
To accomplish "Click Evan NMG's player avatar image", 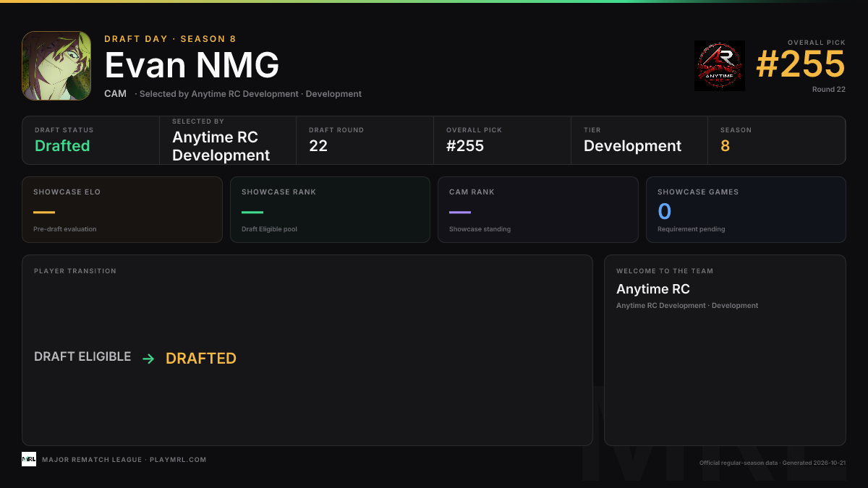I will click(56, 66).
